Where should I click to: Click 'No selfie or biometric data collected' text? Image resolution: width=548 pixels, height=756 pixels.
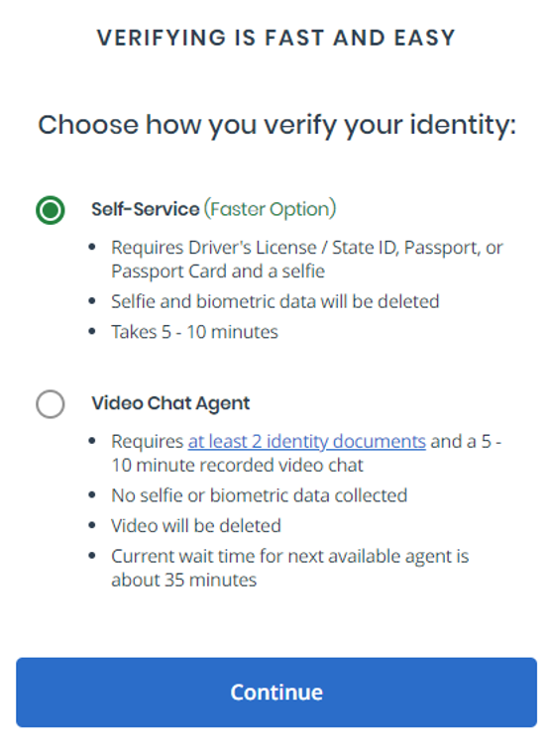(259, 495)
